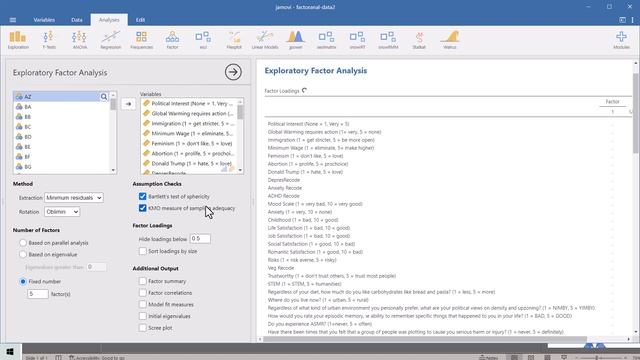Screen dimensions: 640x360
Task: Select Fixed number of factors option
Action: (23, 282)
